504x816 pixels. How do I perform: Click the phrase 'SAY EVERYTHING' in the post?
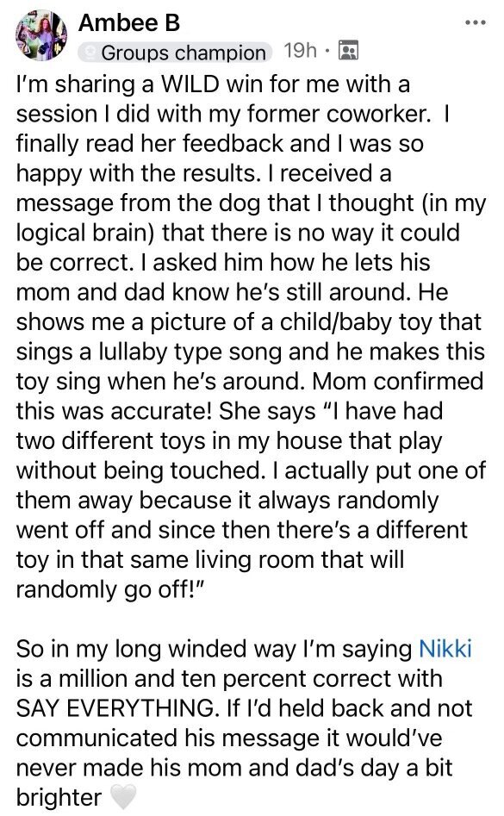[115, 708]
